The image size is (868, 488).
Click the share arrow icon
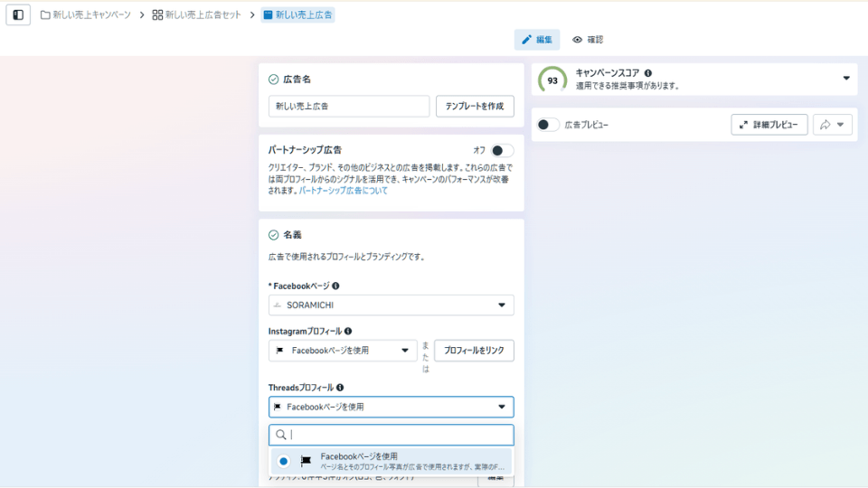[826, 125]
